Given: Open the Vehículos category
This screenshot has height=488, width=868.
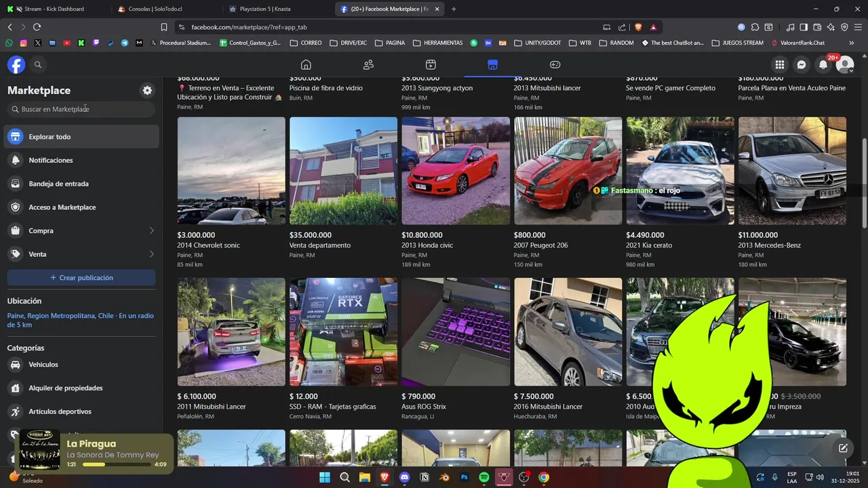Looking at the screenshot, I should click(81, 365).
